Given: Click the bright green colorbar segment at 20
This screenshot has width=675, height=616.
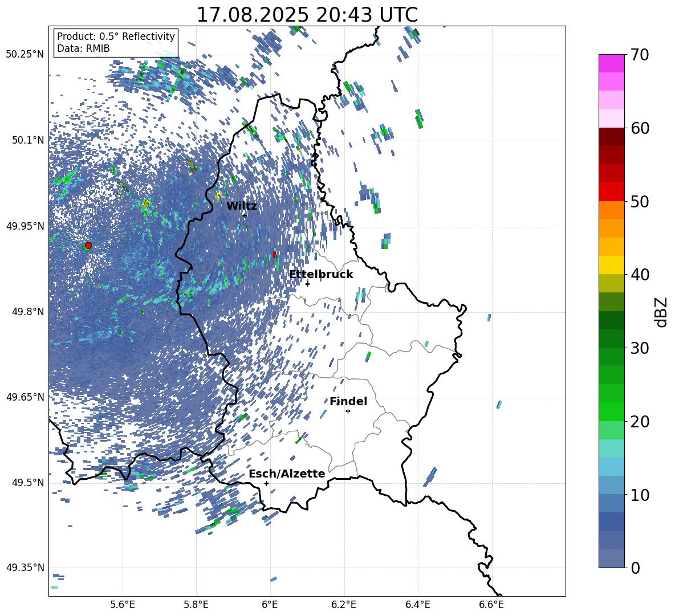Looking at the screenshot, I should pos(612,411).
